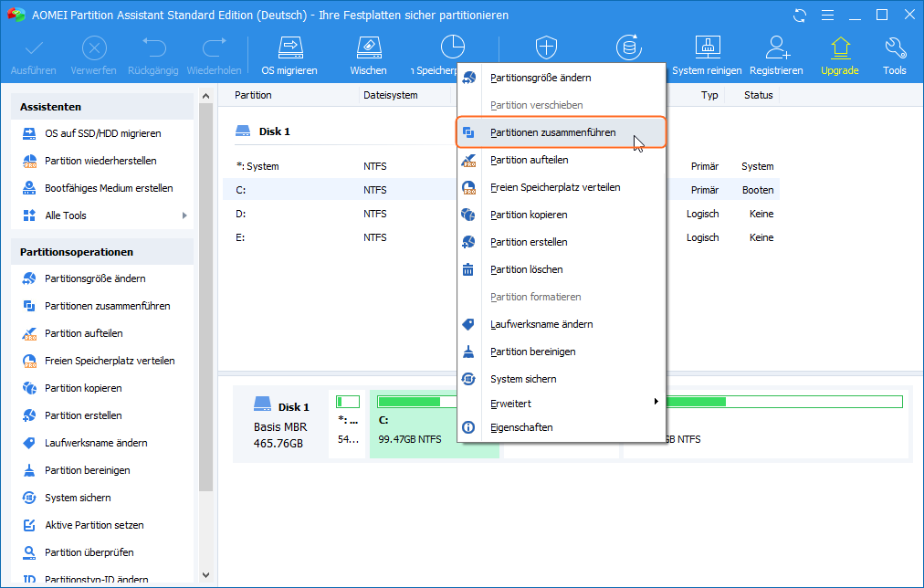This screenshot has width=924, height=588.
Task: Select Partition löschen from context menu
Action: [x=526, y=269]
